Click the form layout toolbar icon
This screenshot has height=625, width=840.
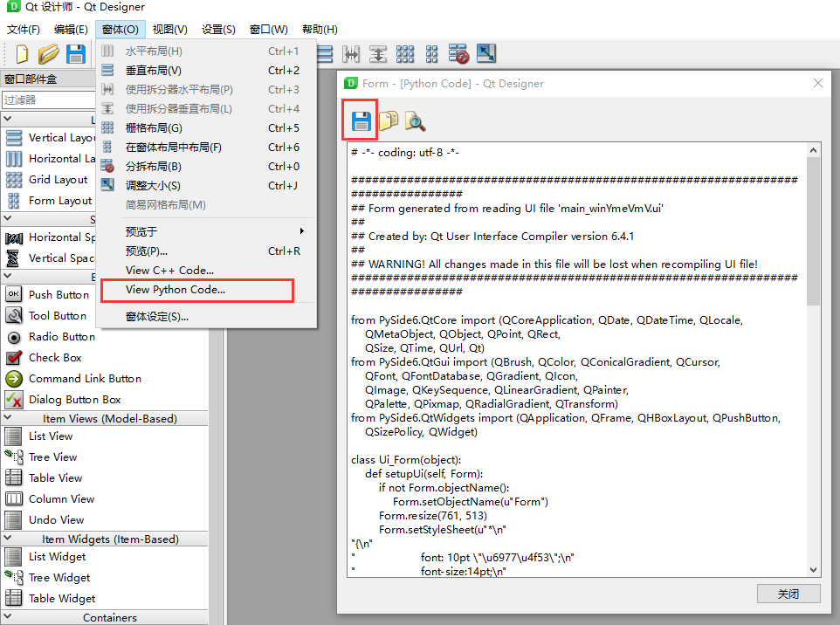(431, 54)
